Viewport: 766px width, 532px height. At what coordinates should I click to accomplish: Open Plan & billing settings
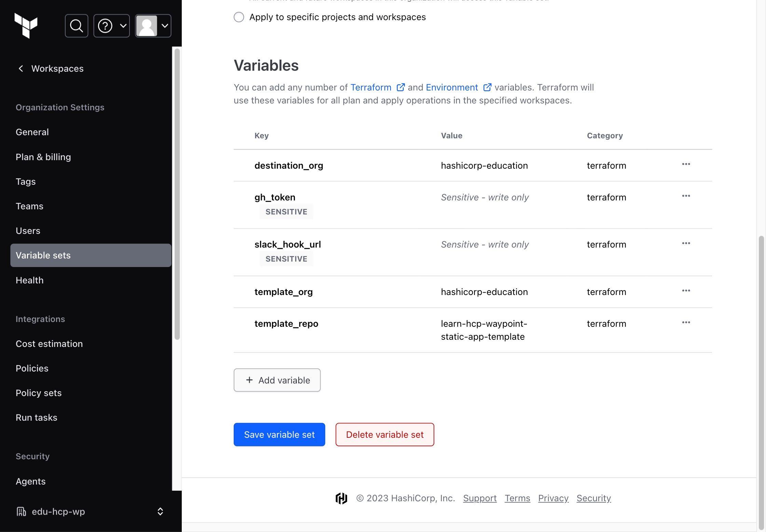(43, 157)
